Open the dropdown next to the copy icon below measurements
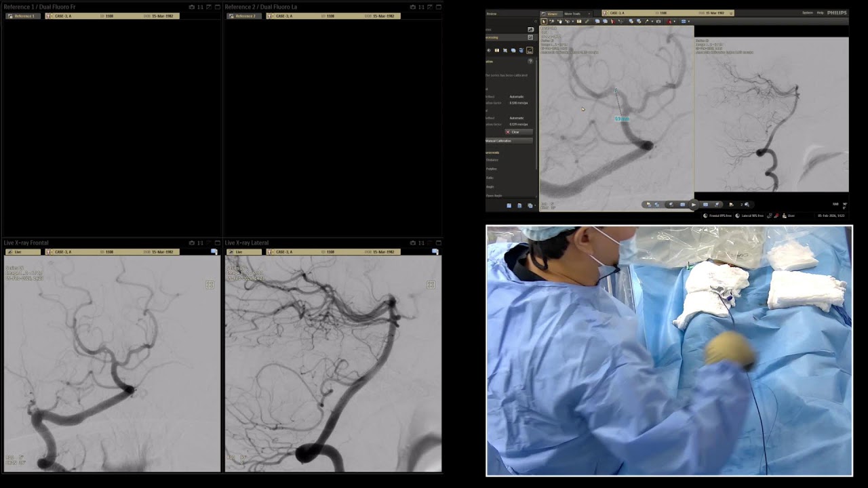The width and height of the screenshot is (868, 488). 535,205
